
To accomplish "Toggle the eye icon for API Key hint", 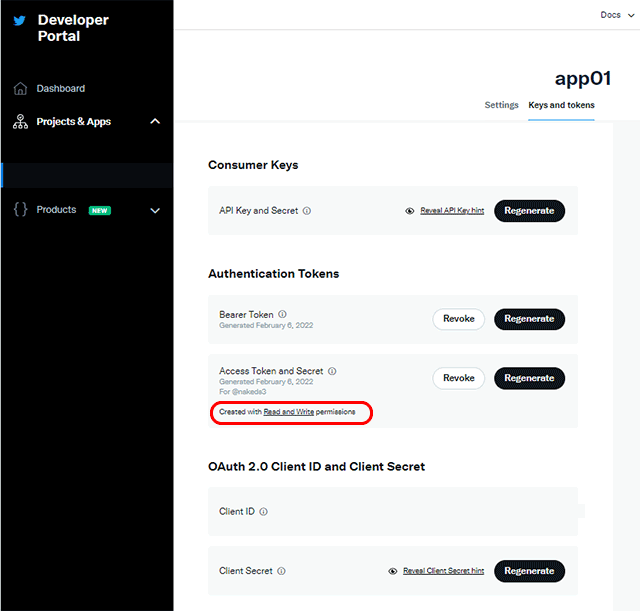I will [410, 211].
